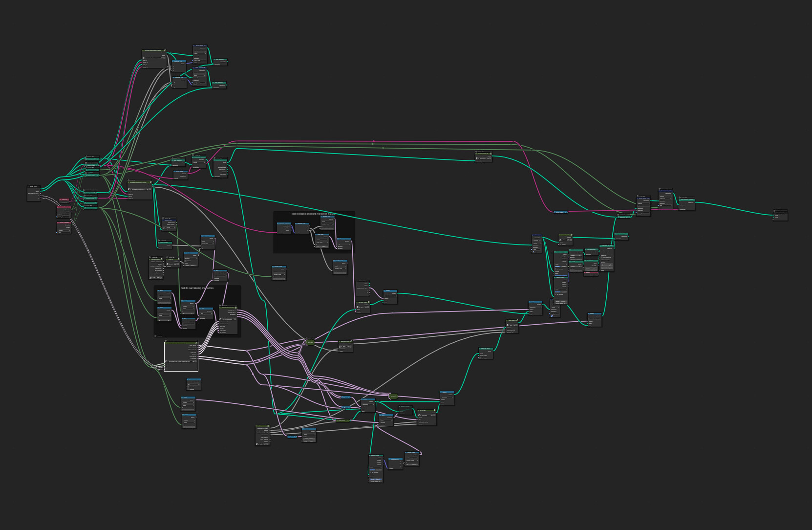Select the topmost green-header node group node
The image size is (812, 530).
[x=154, y=59]
